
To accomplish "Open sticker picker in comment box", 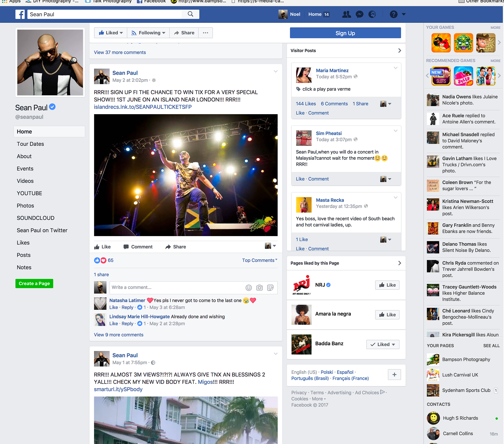I will tap(270, 288).
